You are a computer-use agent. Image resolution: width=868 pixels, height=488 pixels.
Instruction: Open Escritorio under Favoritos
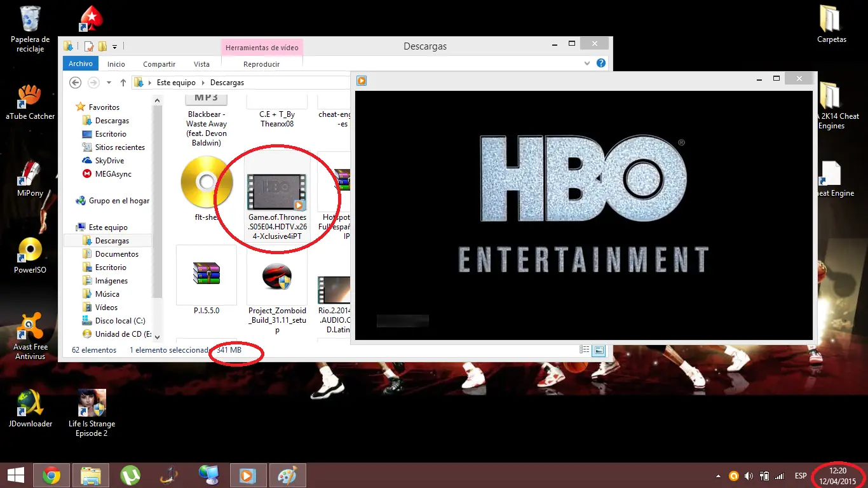[x=111, y=134]
